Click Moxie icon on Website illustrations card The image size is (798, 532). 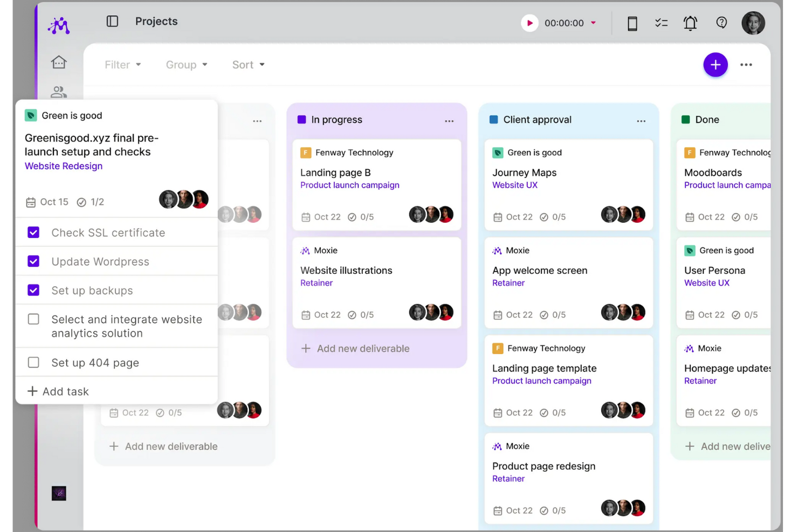point(305,251)
